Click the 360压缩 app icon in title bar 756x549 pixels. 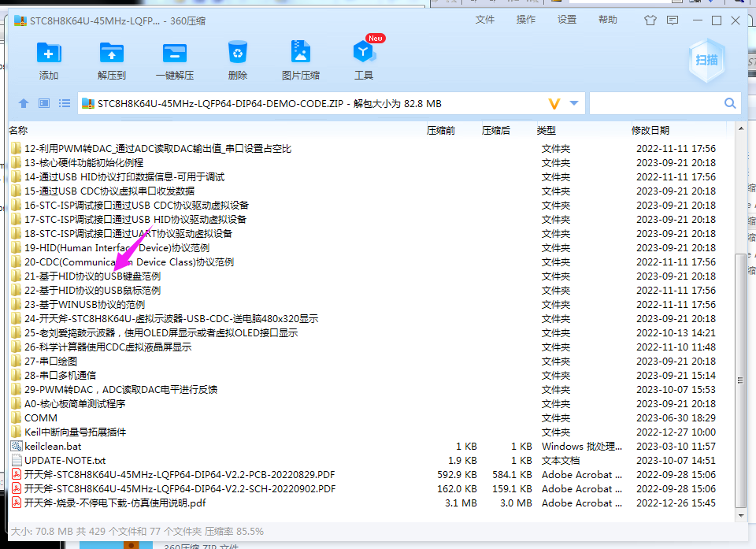20,20
